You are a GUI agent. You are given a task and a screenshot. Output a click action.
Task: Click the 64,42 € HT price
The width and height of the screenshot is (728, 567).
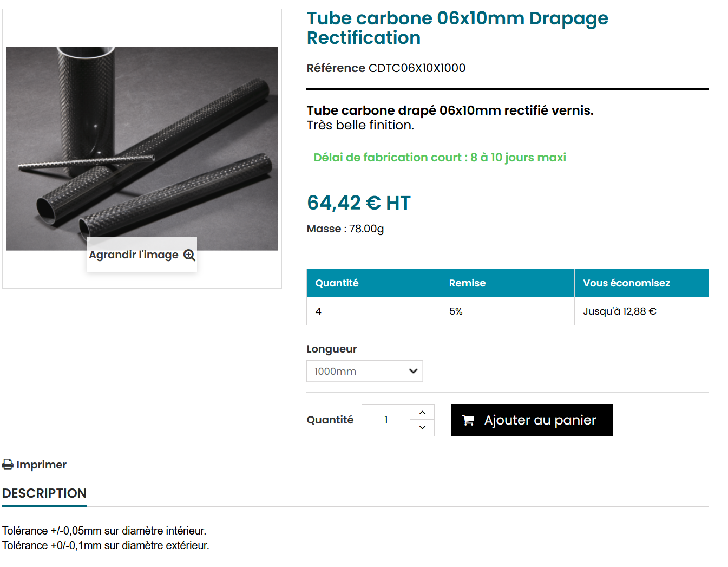[x=359, y=203]
